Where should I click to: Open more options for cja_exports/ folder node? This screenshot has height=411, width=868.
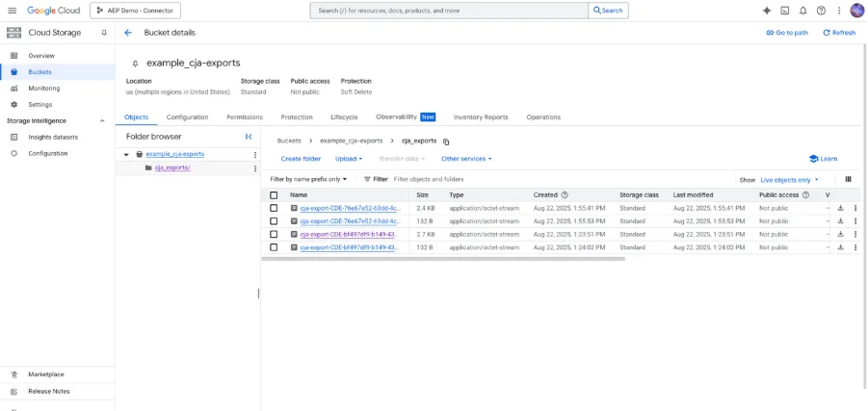(x=254, y=168)
